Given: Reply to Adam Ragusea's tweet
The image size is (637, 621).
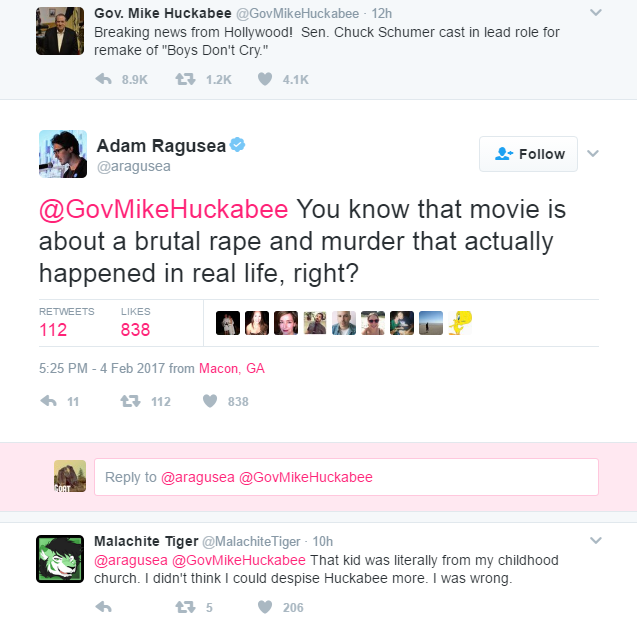Looking at the screenshot, I should (47, 401).
